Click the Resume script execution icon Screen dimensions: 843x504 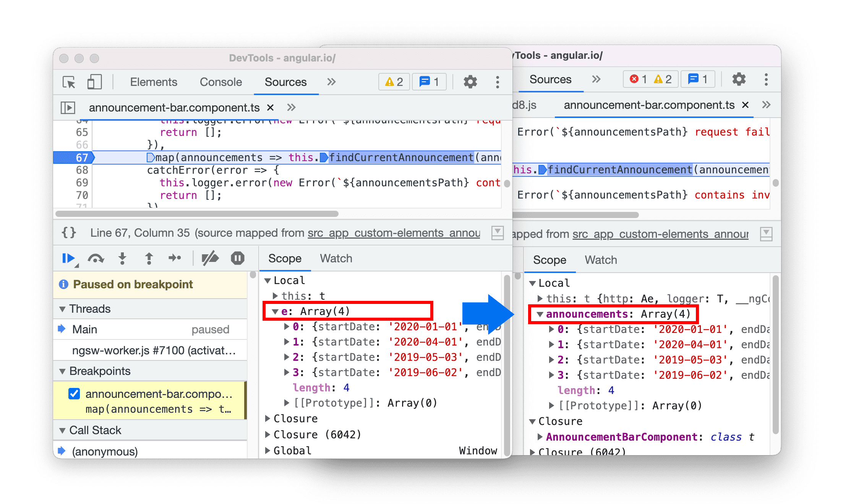point(71,260)
